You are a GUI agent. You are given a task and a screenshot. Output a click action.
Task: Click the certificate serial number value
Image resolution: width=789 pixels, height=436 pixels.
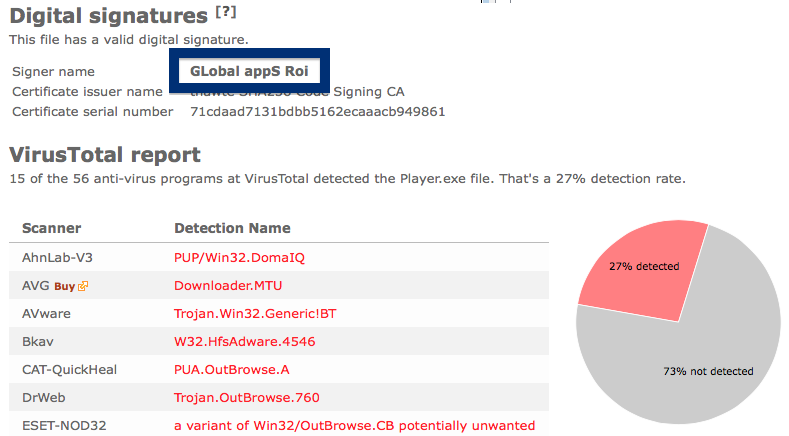click(x=318, y=111)
